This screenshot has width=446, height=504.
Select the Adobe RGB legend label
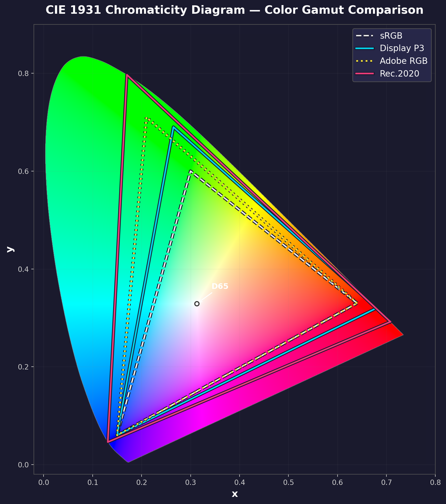(403, 61)
